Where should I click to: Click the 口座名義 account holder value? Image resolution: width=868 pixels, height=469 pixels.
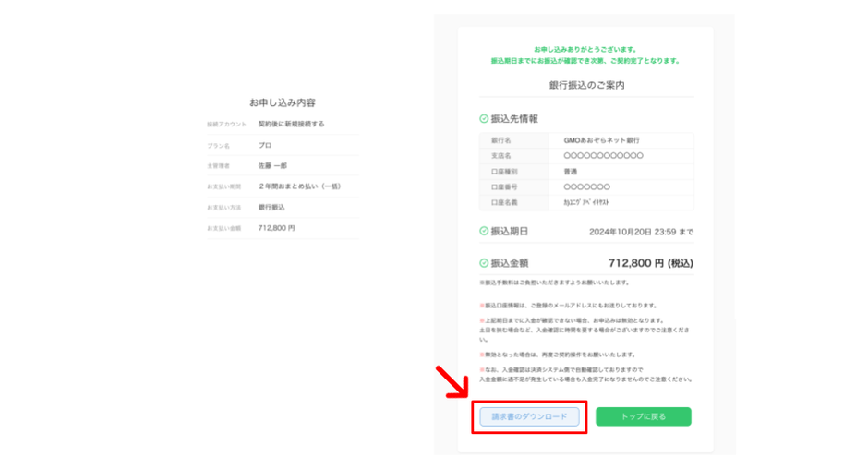point(586,203)
